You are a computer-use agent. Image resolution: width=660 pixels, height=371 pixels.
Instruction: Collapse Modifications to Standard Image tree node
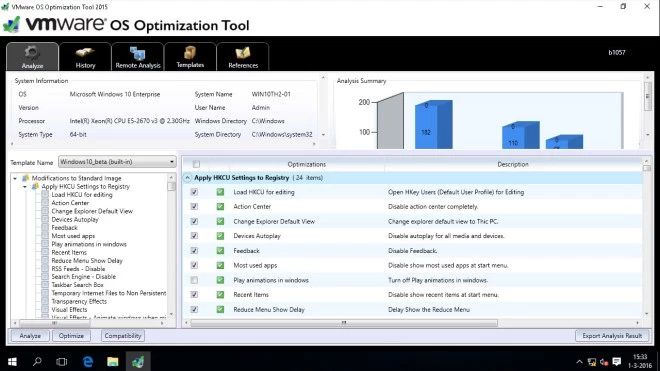pos(15,178)
